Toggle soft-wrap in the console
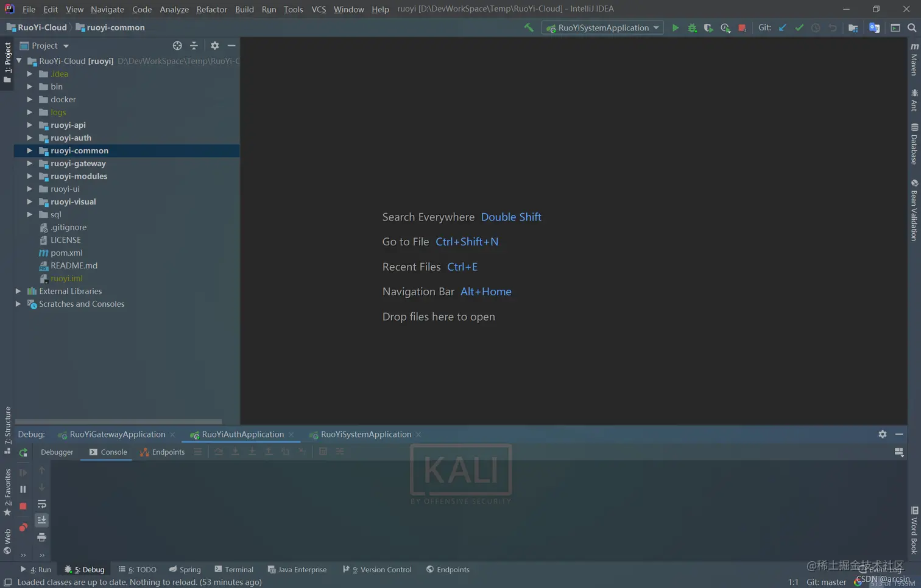 tap(41, 504)
